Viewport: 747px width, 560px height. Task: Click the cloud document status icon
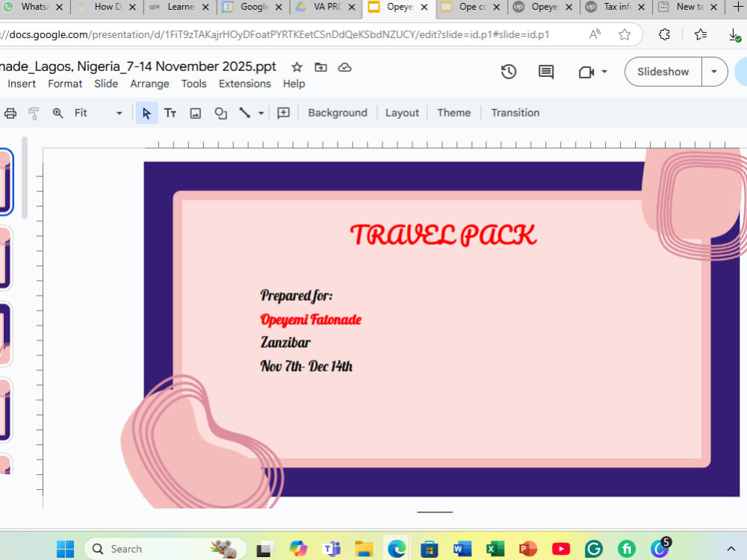coord(344,67)
